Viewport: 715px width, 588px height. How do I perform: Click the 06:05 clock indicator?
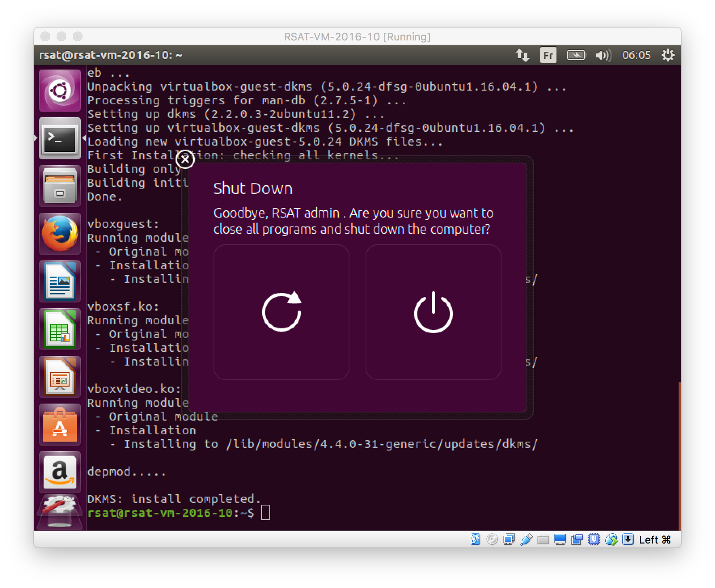coord(636,55)
